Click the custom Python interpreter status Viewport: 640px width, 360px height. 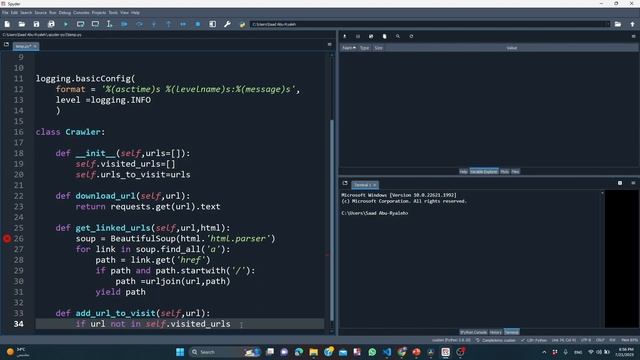click(x=451, y=340)
